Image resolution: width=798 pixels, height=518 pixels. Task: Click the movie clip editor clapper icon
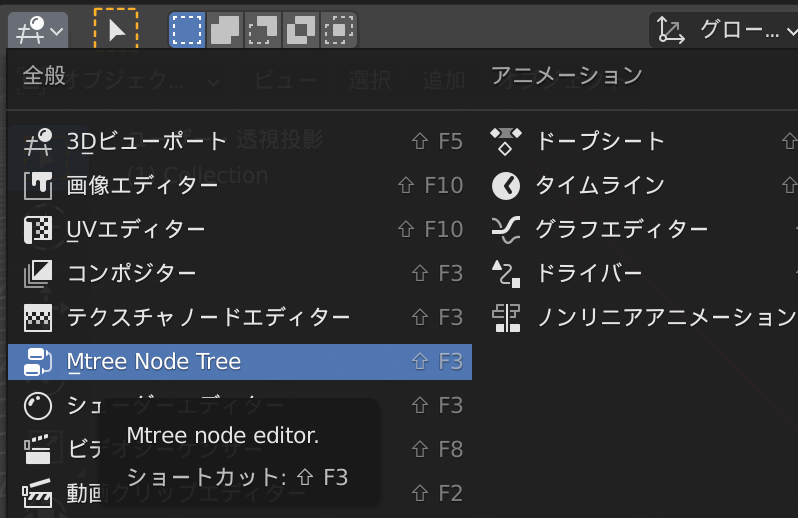(38, 493)
